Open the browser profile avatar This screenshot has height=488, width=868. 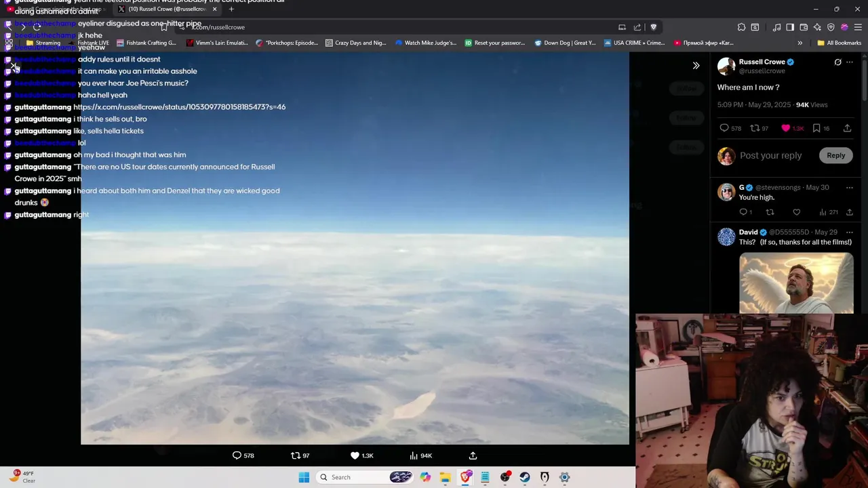pos(844,27)
